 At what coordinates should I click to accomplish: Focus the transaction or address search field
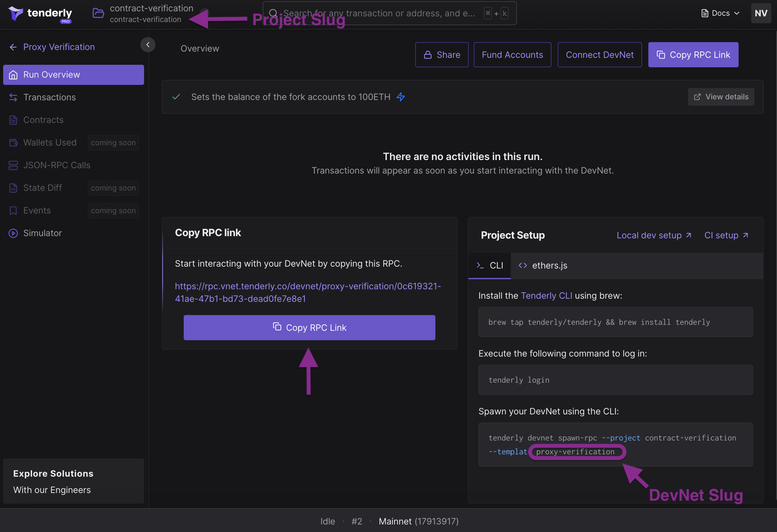tap(389, 14)
